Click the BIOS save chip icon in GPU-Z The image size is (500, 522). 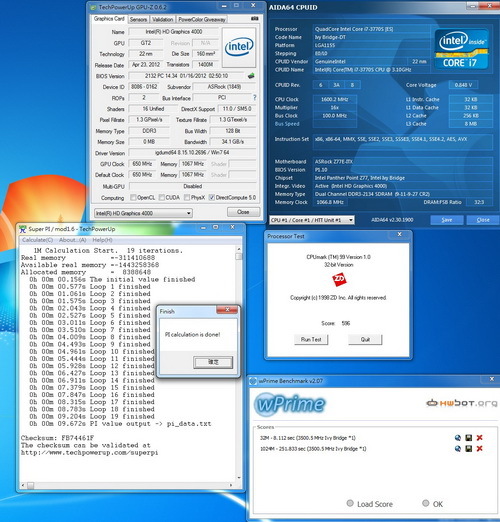(x=251, y=76)
